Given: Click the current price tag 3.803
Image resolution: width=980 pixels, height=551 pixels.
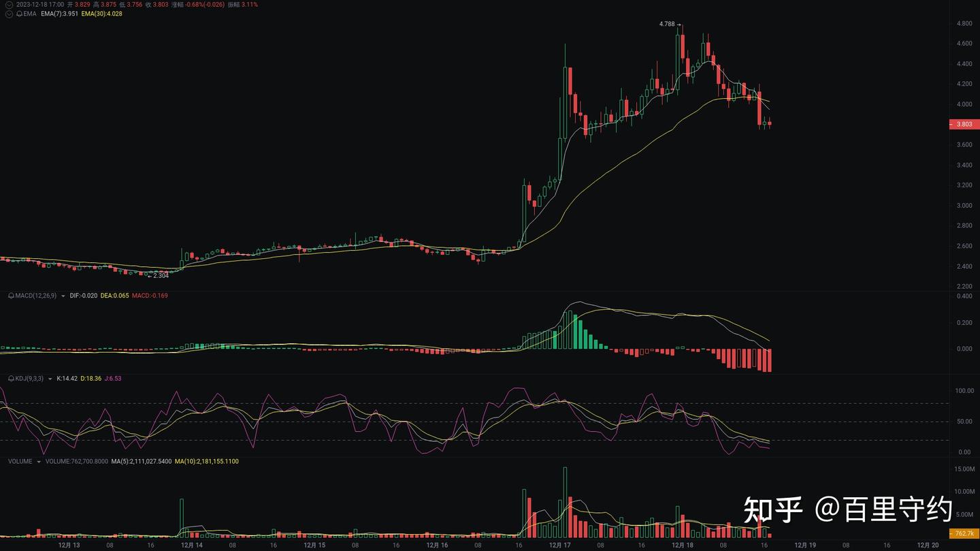Looking at the screenshot, I should (x=964, y=124).
